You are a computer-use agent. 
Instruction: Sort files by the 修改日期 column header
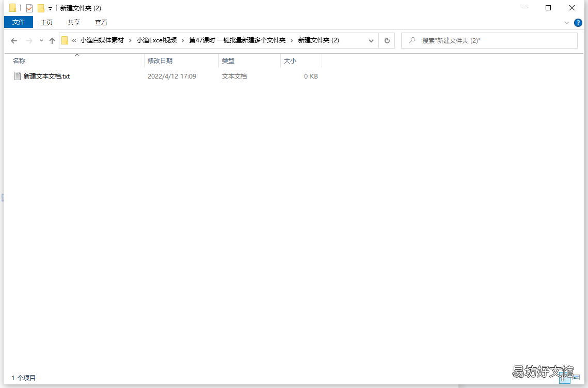(x=182, y=61)
